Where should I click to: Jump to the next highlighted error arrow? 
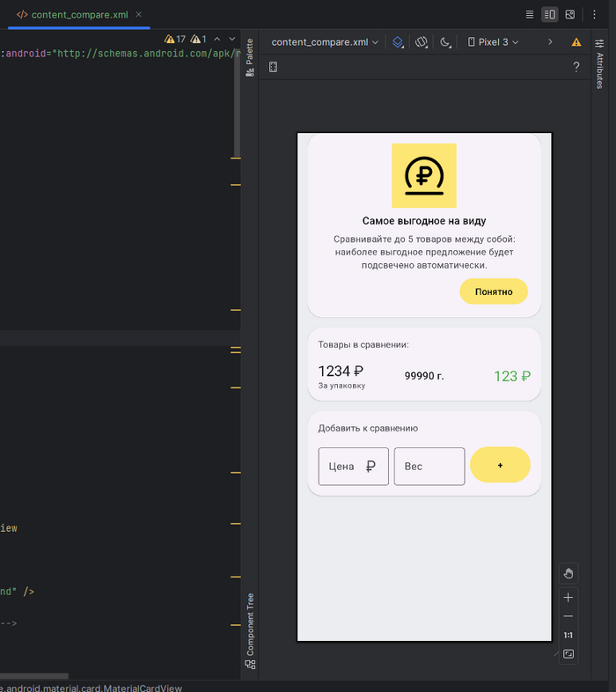click(x=232, y=40)
